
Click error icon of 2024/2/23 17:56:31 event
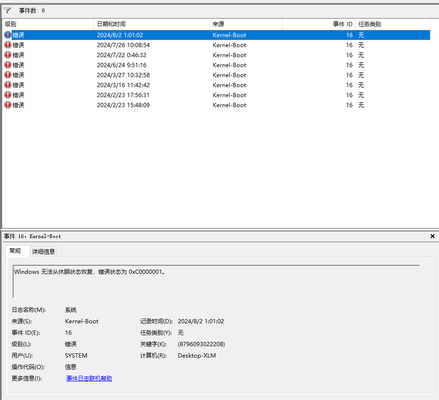pos(8,95)
